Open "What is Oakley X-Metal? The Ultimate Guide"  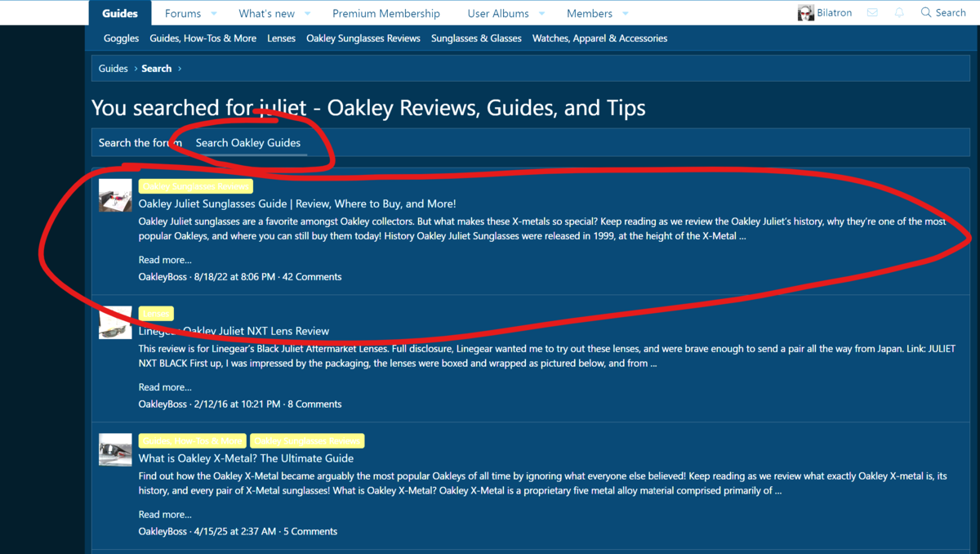point(246,458)
